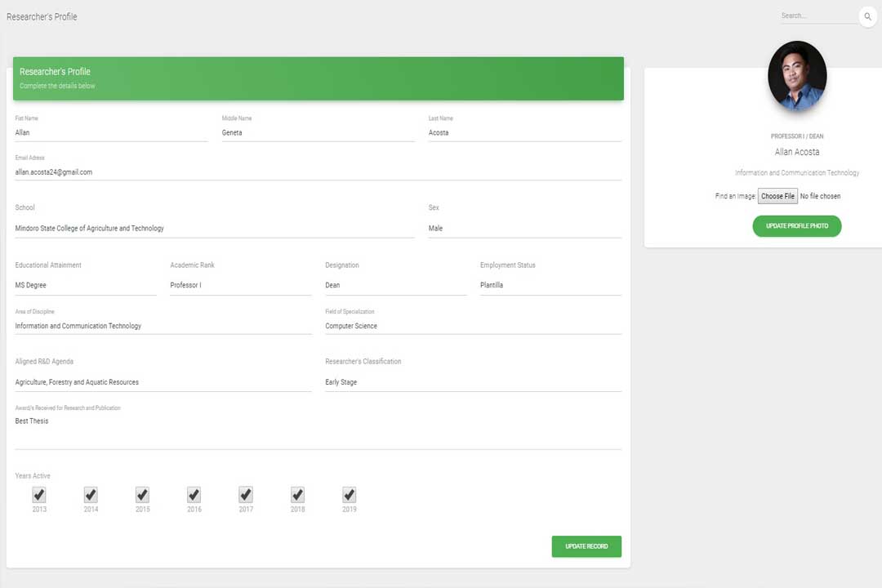Focus the Search text box

click(817, 16)
